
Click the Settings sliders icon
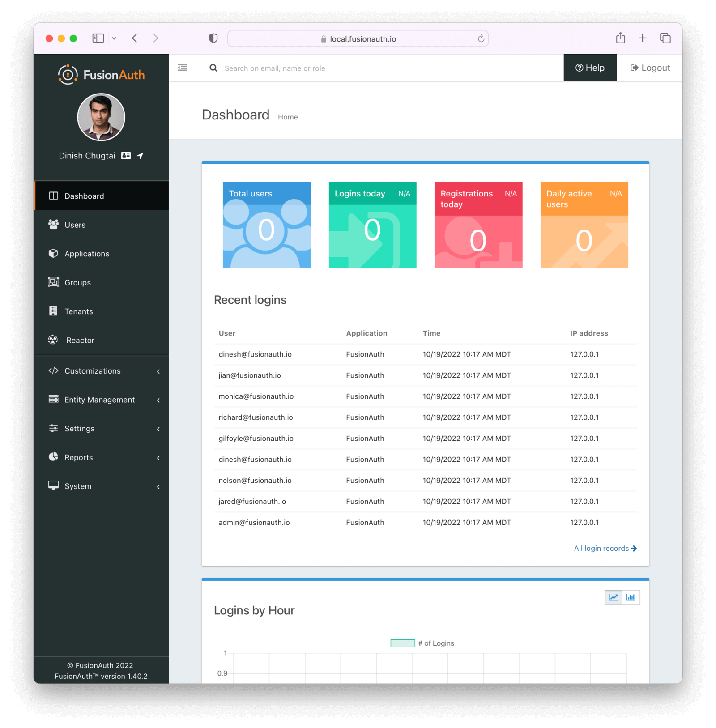coord(53,428)
